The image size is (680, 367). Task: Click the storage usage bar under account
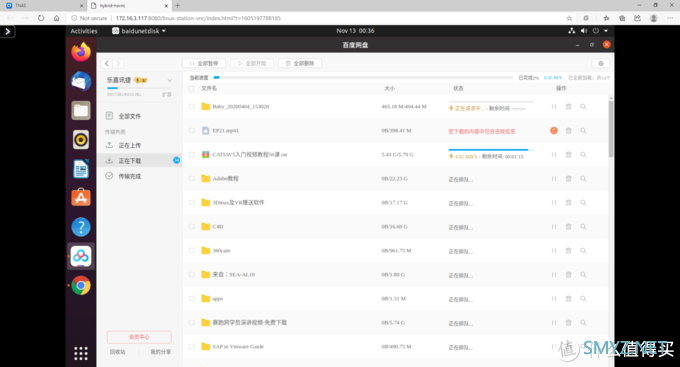tap(139, 88)
